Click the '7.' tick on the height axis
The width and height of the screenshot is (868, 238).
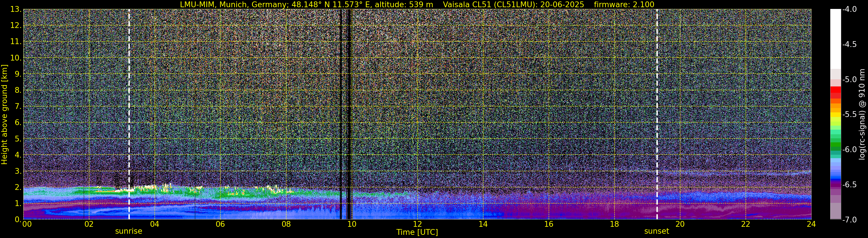(18, 107)
